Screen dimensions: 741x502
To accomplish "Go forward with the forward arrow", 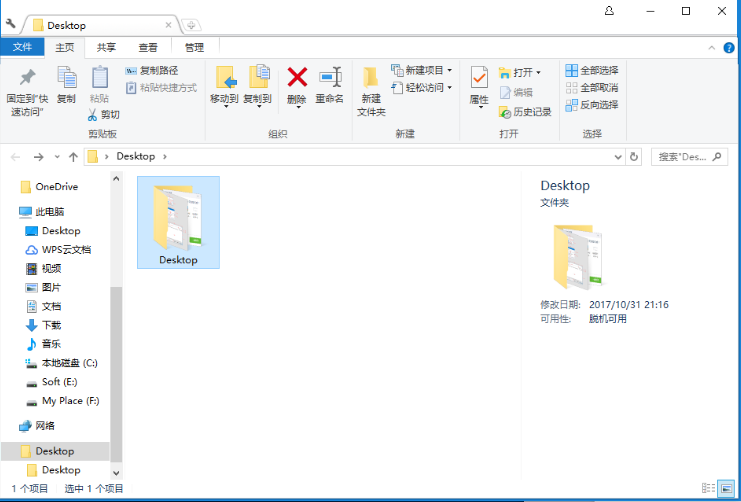I will 38,157.
